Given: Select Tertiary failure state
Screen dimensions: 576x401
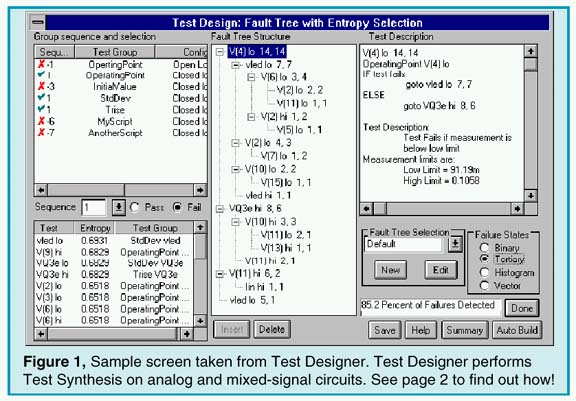Looking at the screenshot, I should click(485, 259).
